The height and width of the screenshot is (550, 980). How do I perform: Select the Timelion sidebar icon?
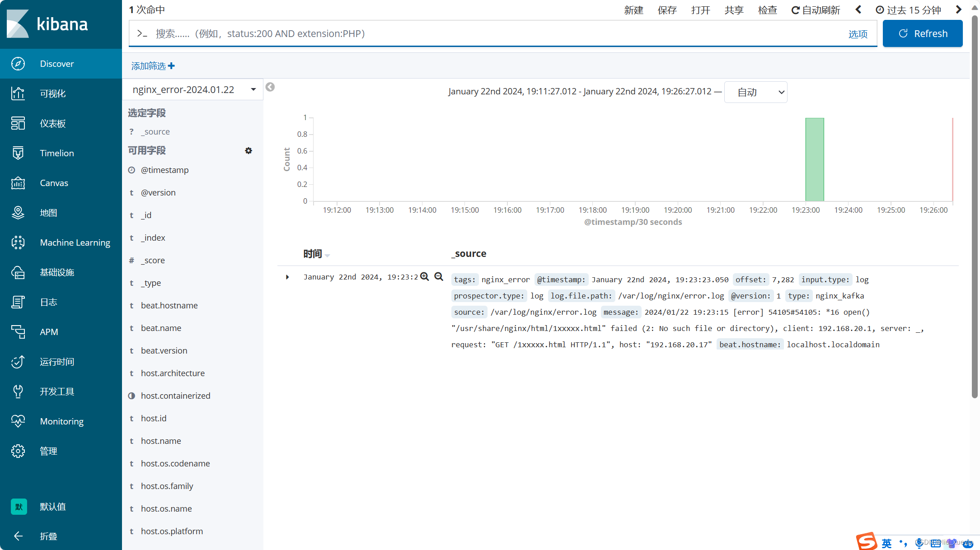click(18, 153)
